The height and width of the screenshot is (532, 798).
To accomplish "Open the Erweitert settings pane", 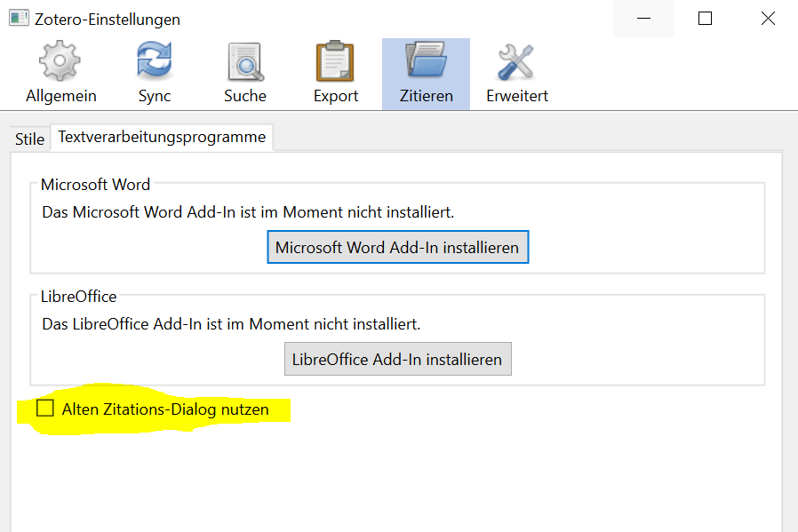I will [x=516, y=74].
